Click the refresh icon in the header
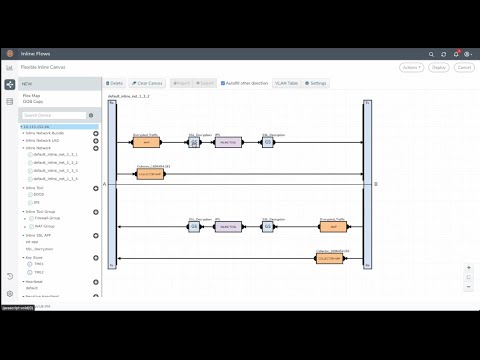The height and width of the screenshot is (360, 480). 444,54
